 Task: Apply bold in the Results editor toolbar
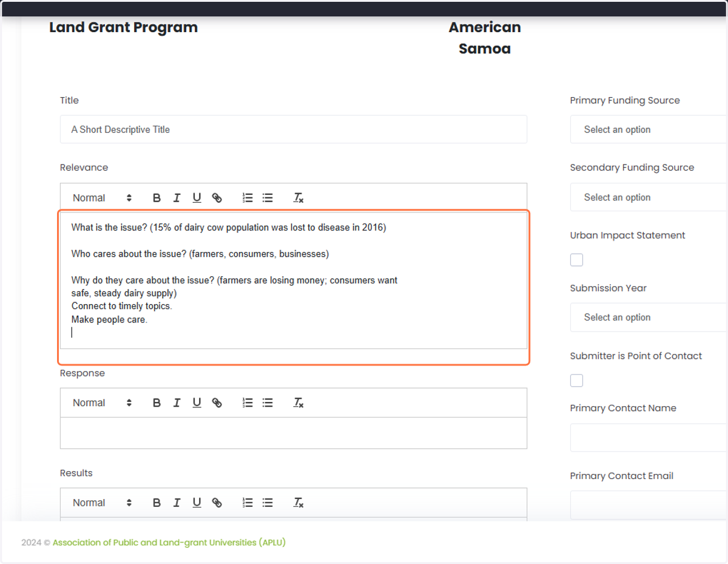click(x=157, y=503)
